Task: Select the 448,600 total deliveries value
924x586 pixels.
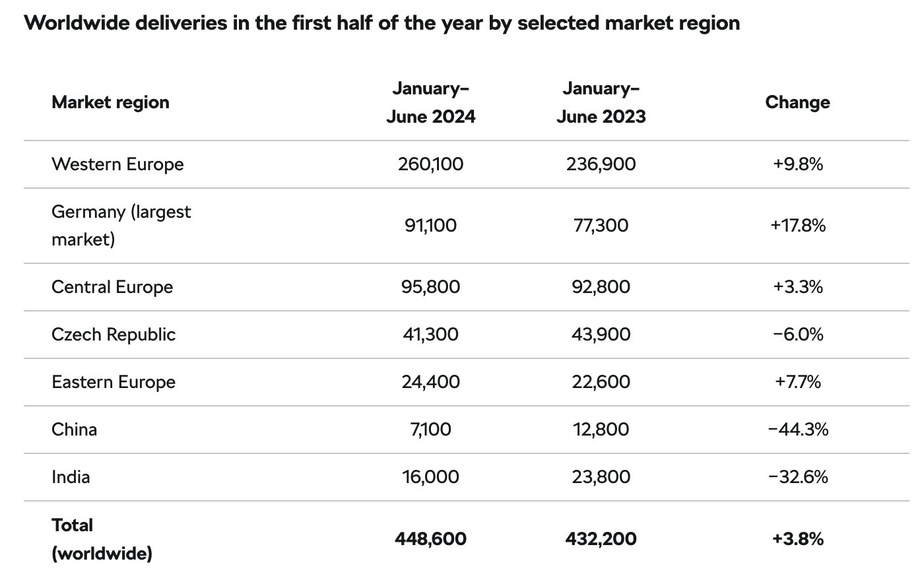Action: coord(430,539)
